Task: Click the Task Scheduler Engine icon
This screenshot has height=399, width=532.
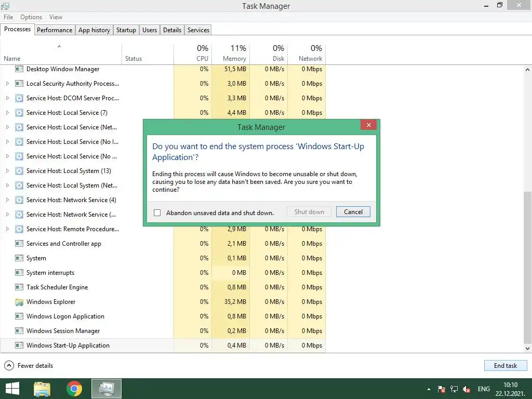Action: coord(19,287)
